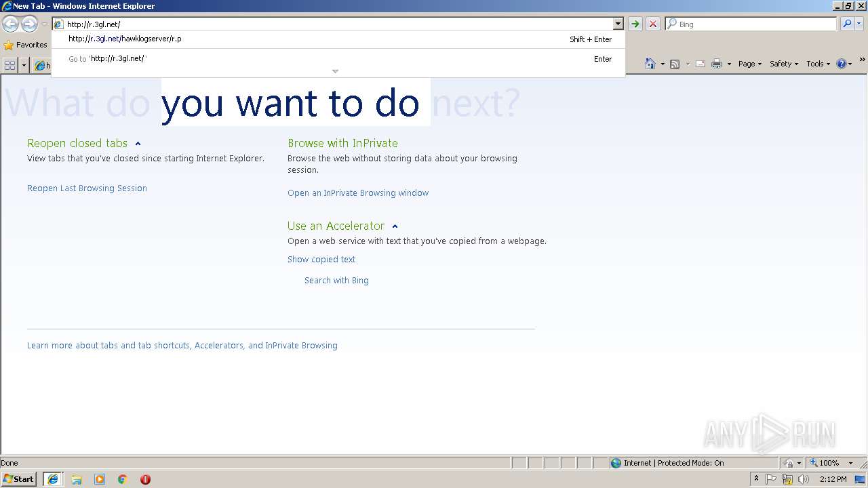The width and height of the screenshot is (868, 488).
Task: Open Windows Media Player taskbar icon
Action: 100,479
